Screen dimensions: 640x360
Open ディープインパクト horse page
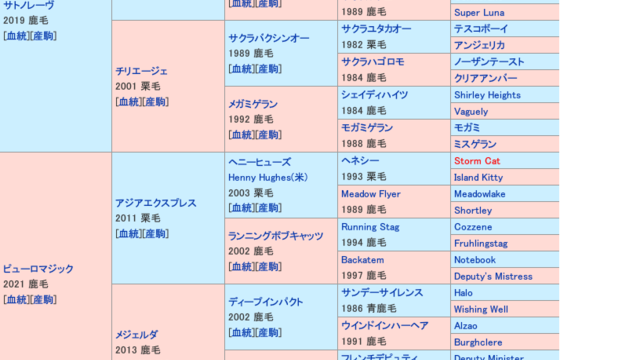266,302
